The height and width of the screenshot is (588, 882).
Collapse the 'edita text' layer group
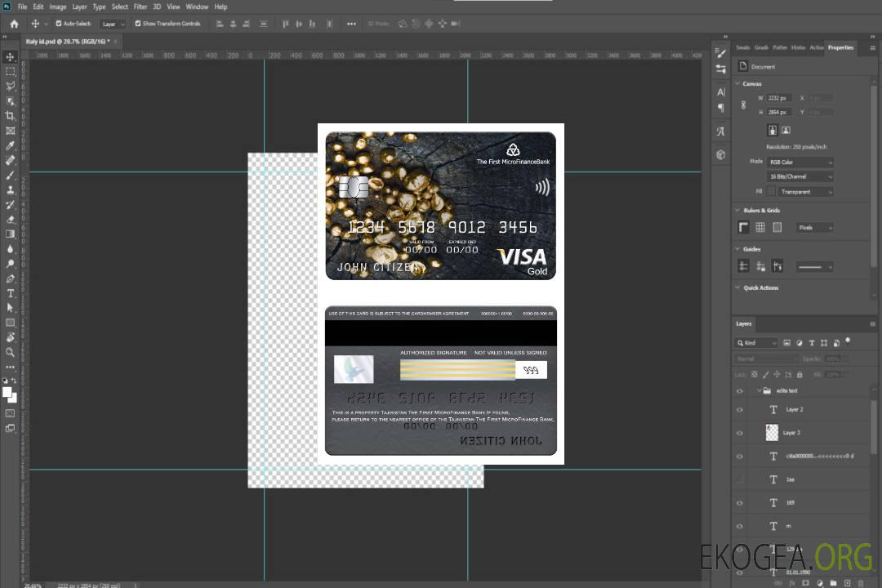point(758,391)
